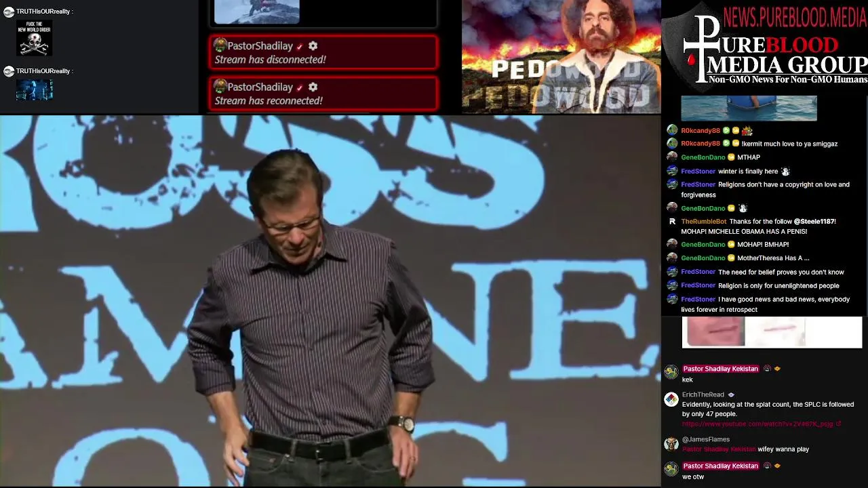Open the youtube.com/watch link in ErichTheRead's message
The width and height of the screenshot is (868, 488).
click(x=757, y=424)
